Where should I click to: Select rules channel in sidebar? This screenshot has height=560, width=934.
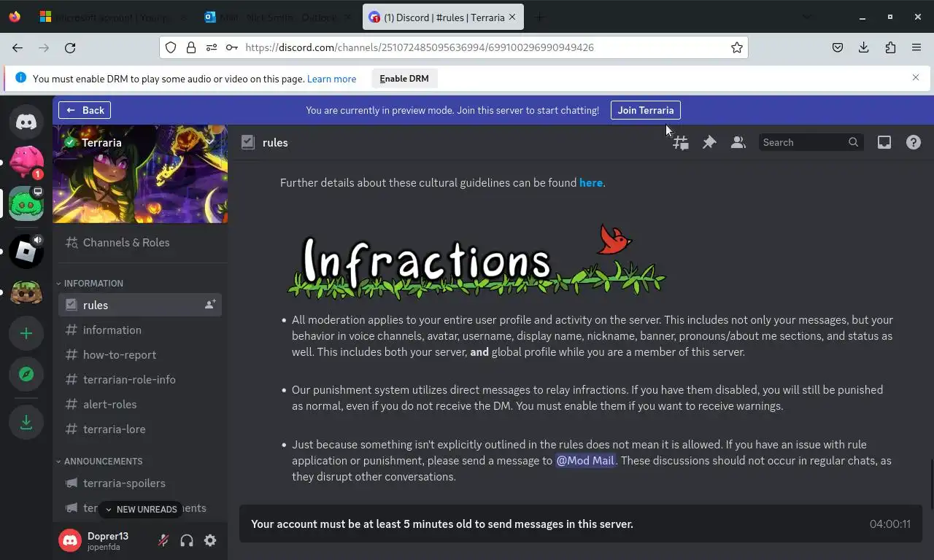click(140, 305)
